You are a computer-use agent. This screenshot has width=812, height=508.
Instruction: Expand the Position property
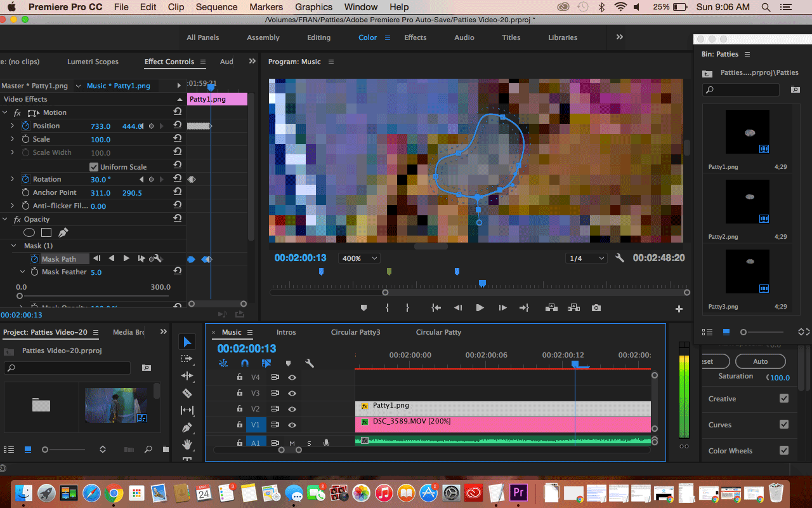click(x=12, y=126)
